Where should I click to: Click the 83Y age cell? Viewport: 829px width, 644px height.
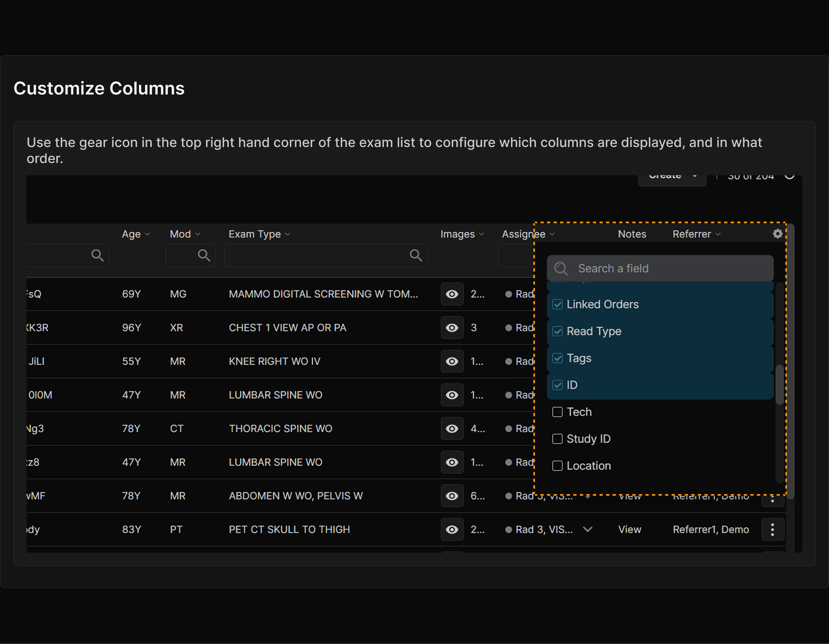click(131, 530)
